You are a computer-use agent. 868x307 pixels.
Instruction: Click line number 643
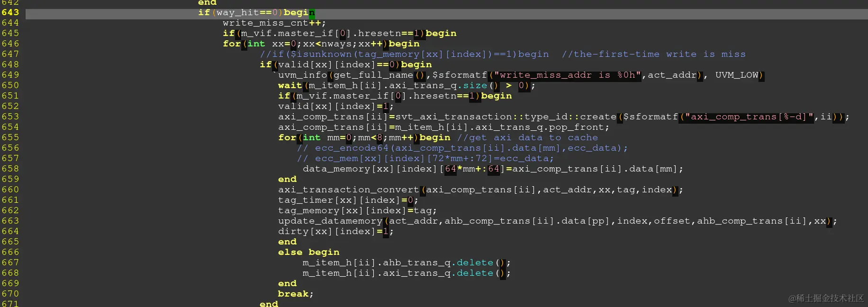[x=10, y=12]
